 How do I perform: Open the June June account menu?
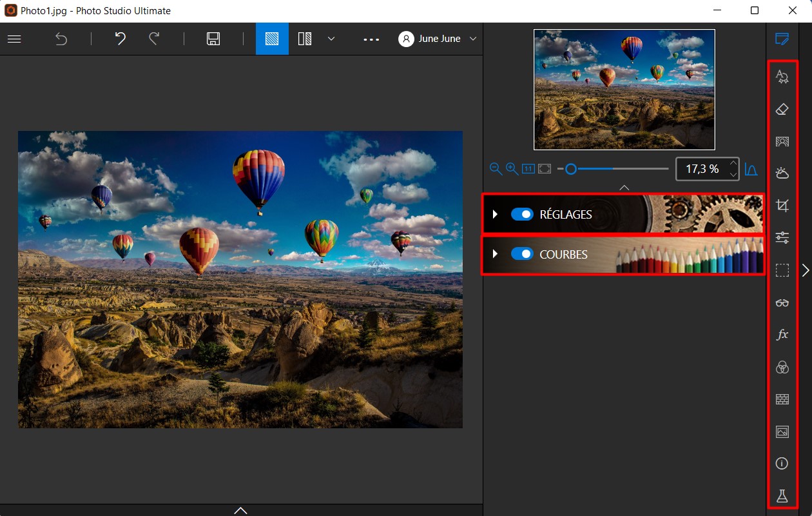[x=438, y=39]
